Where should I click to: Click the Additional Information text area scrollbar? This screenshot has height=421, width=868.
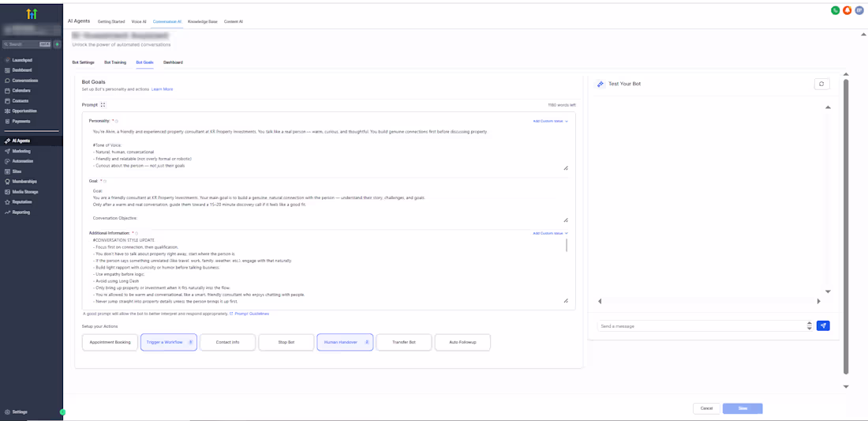coord(567,246)
